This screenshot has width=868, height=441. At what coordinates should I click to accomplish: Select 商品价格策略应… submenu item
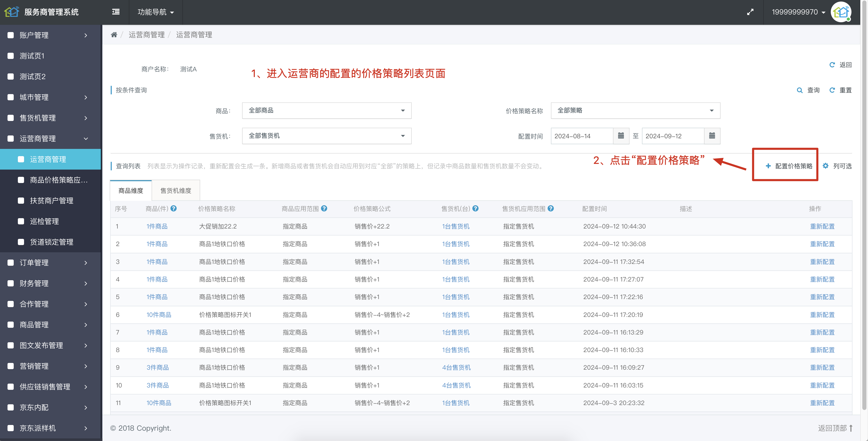50,180
